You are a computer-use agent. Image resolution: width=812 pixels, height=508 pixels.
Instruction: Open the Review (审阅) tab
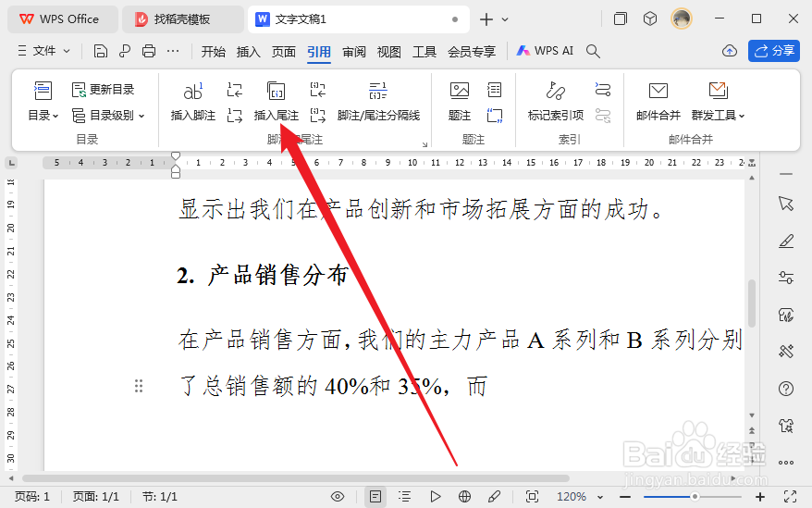point(353,51)
